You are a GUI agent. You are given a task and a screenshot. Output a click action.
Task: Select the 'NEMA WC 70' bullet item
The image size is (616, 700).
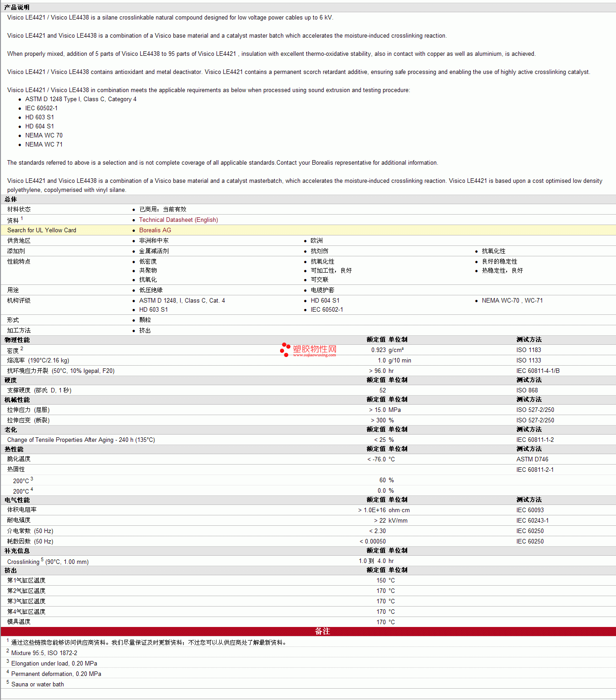(44, 135)
